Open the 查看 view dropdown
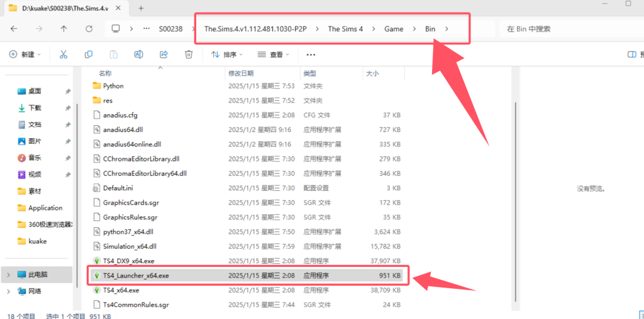The image size is (644, 319). (x=273, y=55)
